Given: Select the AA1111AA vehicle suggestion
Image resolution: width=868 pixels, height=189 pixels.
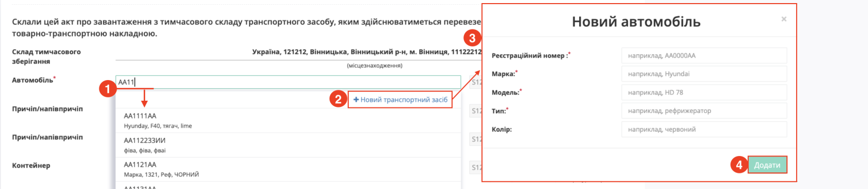Looking at the screenshot, I should tap(288, 120).
